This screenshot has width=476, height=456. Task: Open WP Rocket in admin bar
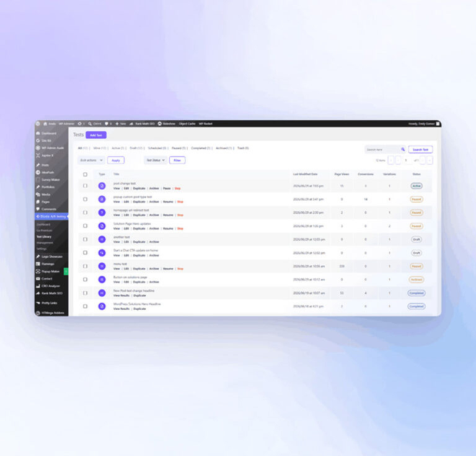206,124
